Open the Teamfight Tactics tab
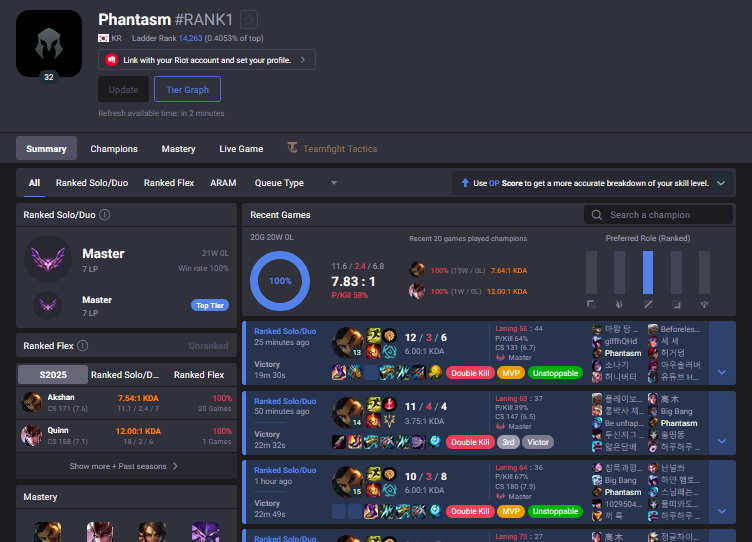Viewport: 752px width, 542px height. pos(332,149)
